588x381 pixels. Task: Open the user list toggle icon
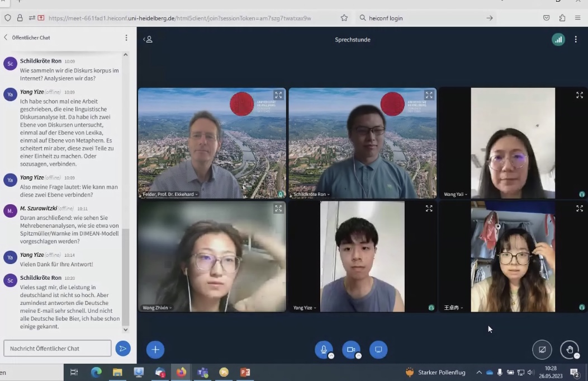pos(148,40)
